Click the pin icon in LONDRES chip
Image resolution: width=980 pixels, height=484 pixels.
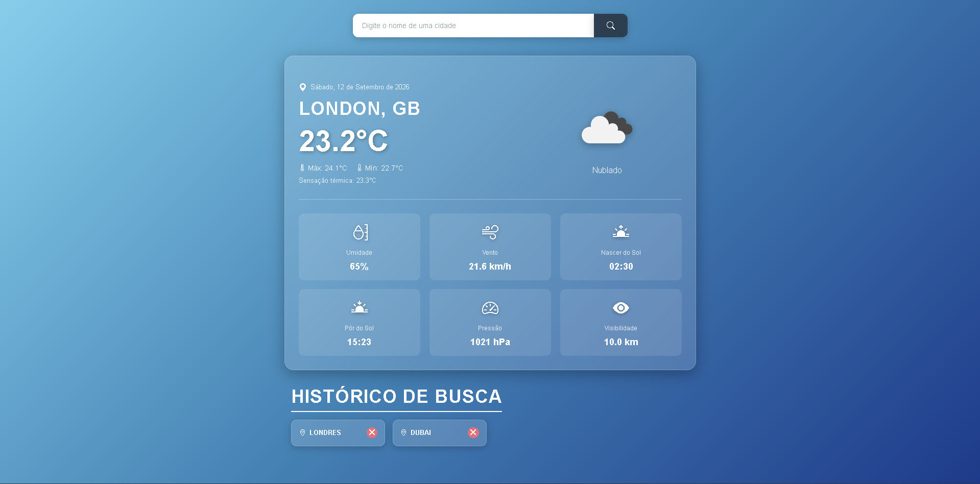302,432
